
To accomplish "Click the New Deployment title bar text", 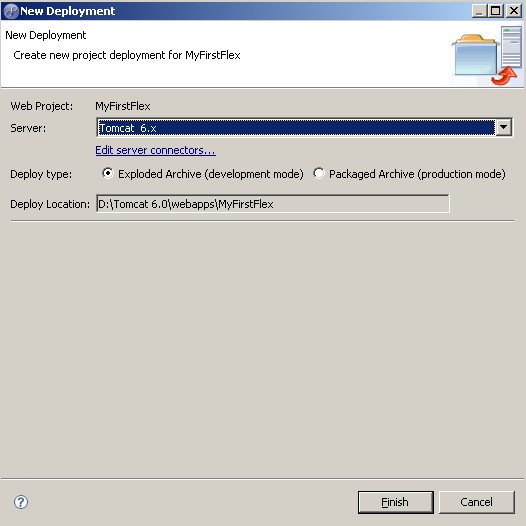I will coord(67,11).
